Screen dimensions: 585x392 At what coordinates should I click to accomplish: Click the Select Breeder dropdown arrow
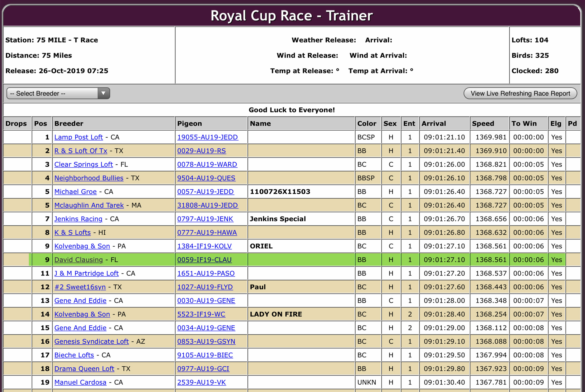pyautogui.click(x=103, y=93)
